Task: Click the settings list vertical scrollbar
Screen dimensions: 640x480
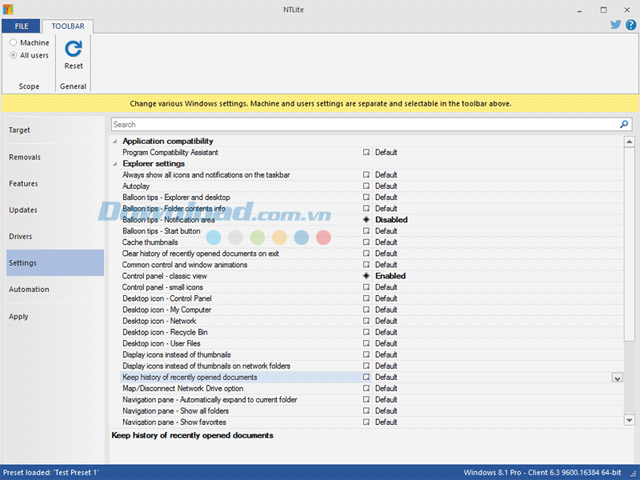Action: click(x=629, y=250)
